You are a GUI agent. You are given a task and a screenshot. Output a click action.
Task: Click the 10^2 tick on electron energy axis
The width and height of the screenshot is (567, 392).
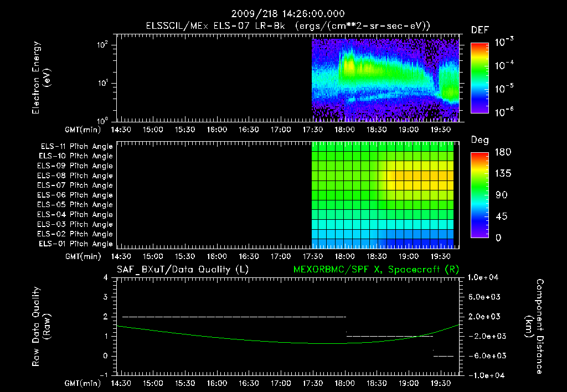[102, 45]
